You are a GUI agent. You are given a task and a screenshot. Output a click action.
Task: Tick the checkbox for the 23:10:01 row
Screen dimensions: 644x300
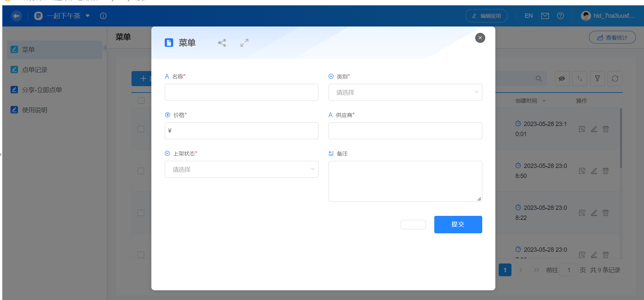pos(141,129)
